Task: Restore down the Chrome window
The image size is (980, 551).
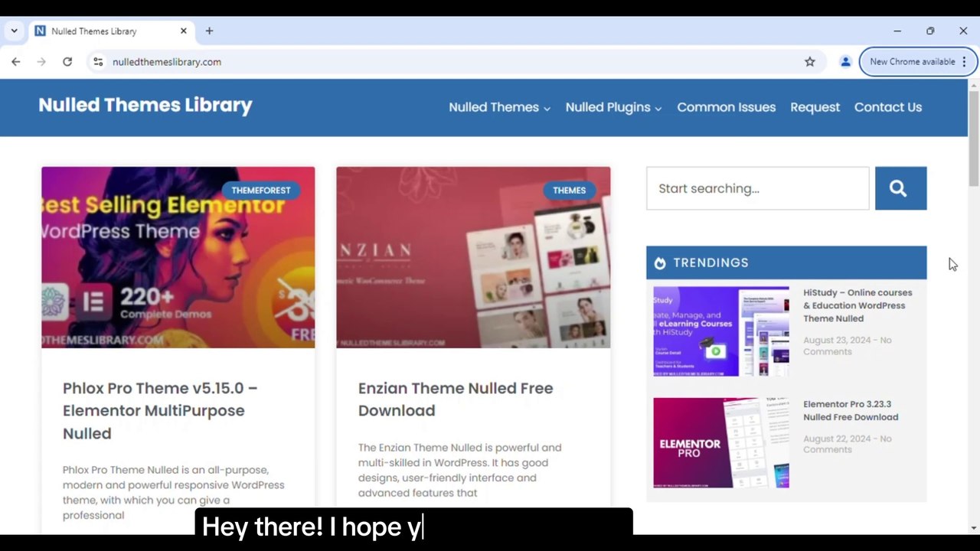Action: (x=930, y=31)
